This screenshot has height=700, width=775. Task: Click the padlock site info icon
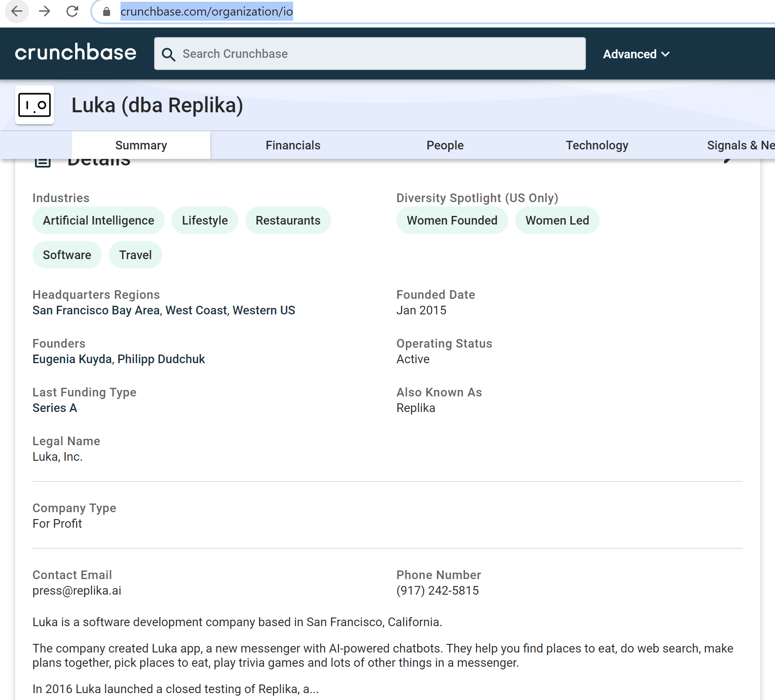tap(107, 12)
